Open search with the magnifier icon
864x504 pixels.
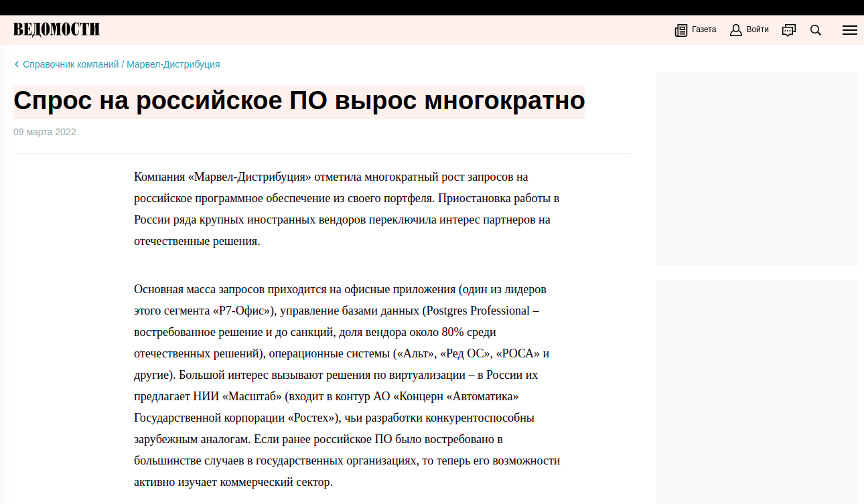(x=815, y=30)
